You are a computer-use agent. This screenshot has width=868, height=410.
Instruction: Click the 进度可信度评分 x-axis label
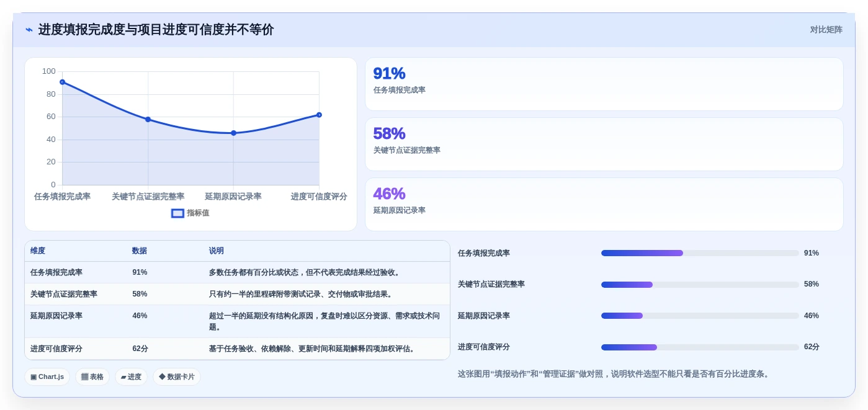319,196
